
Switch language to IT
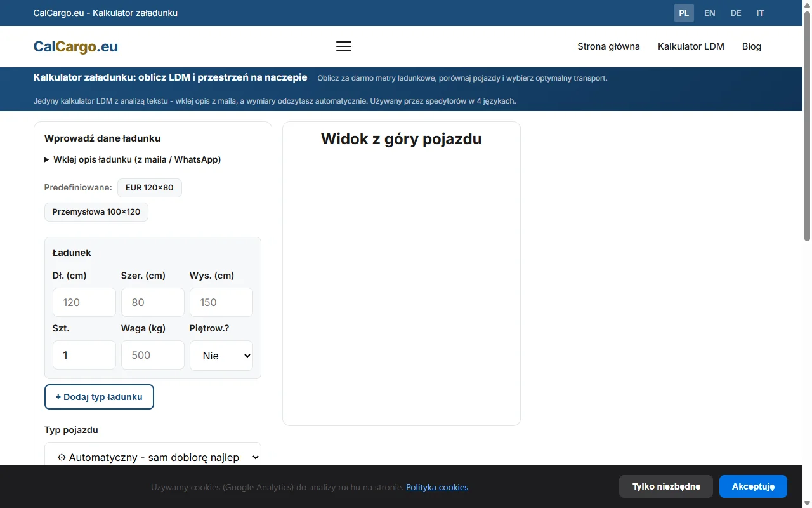(x=759, y=13)
